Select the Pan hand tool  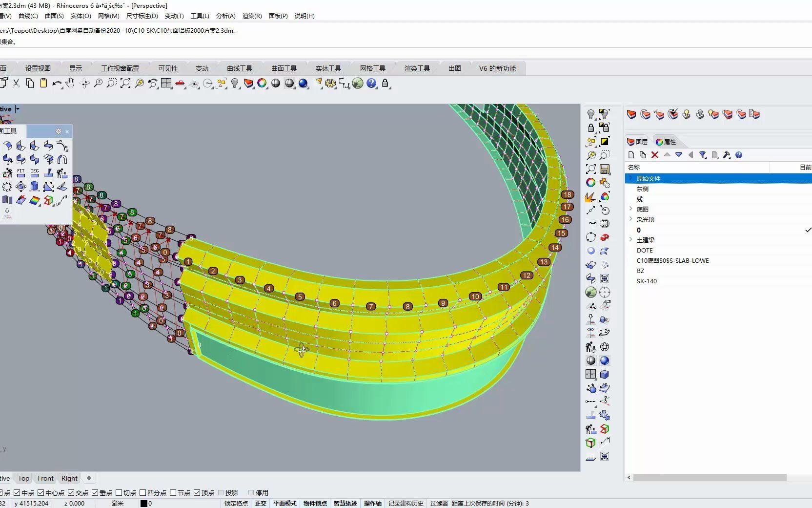[70, 84]
